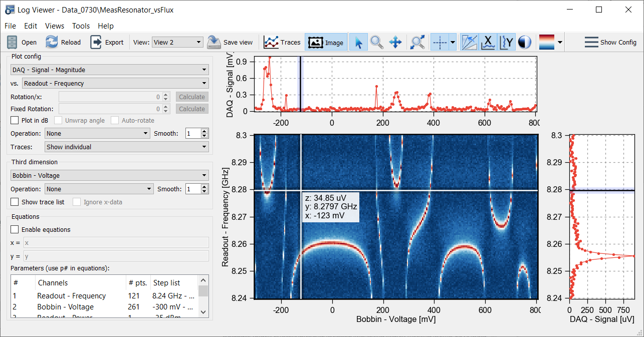Open the View 2 selector dropdown
This screenshot has height=337, width=644.
177,42
